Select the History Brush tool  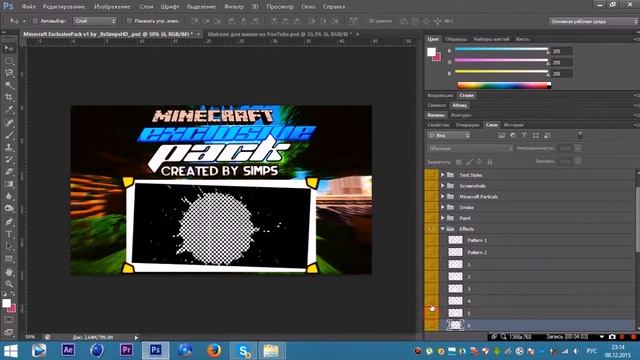tap(9, 160)
